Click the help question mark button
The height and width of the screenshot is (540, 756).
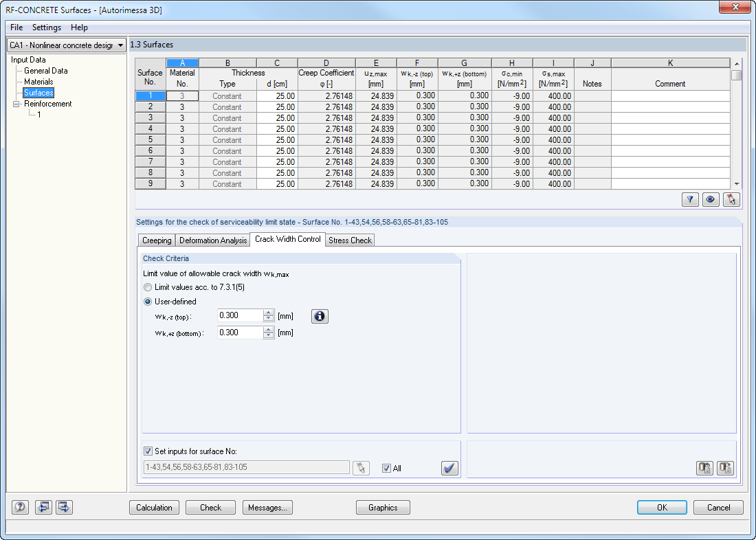click(20, 507)
